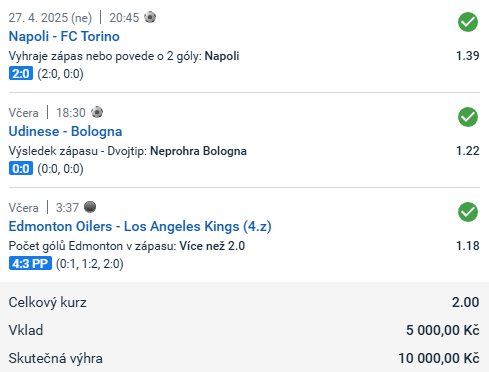Click the soccer ball icon beside 18:30
The height and width of the screenshot is (372, 489).
(97, 112)
